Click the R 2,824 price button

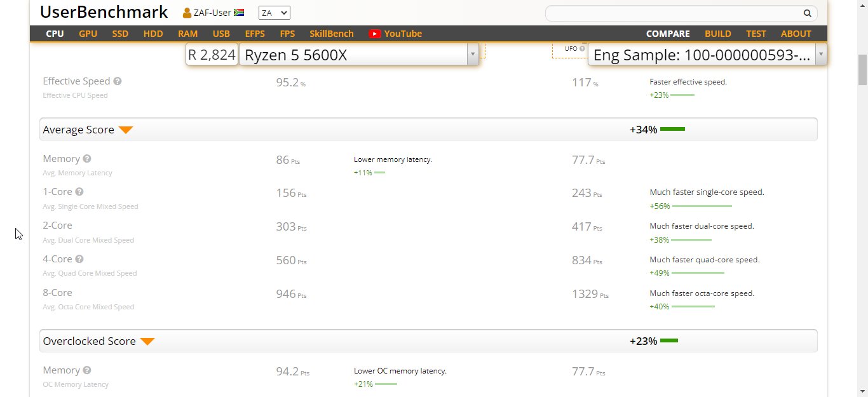[x=212, y=55]
